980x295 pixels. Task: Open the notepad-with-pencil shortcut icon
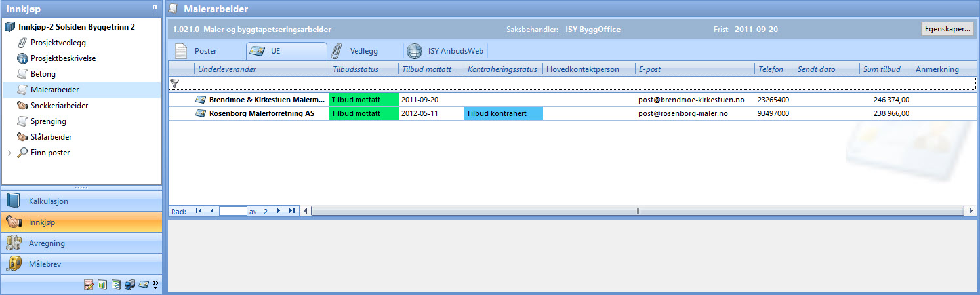coord(89,285)
